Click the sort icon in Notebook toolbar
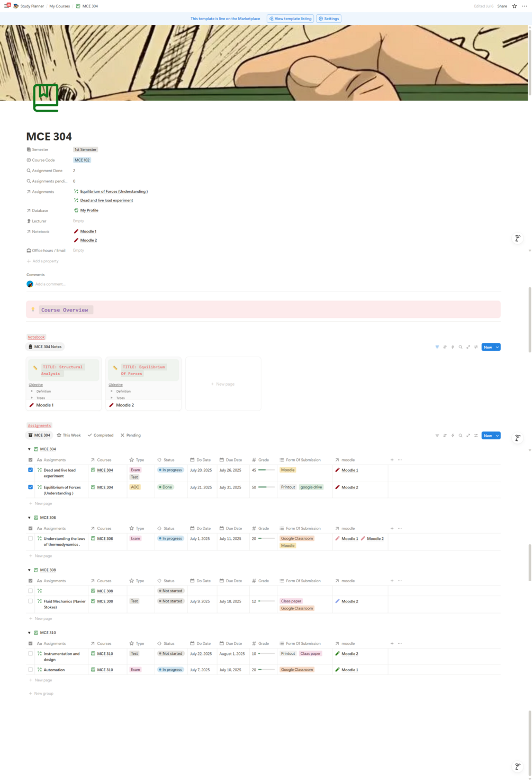 tap(445, 347)
